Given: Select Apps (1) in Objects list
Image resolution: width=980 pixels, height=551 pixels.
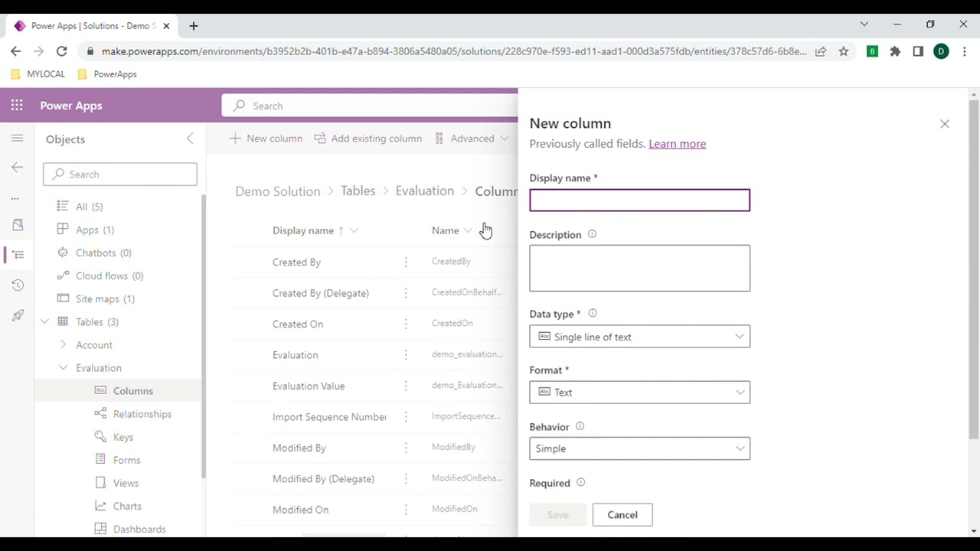Looking at the screenshot, I should click(x=95, y=230).
